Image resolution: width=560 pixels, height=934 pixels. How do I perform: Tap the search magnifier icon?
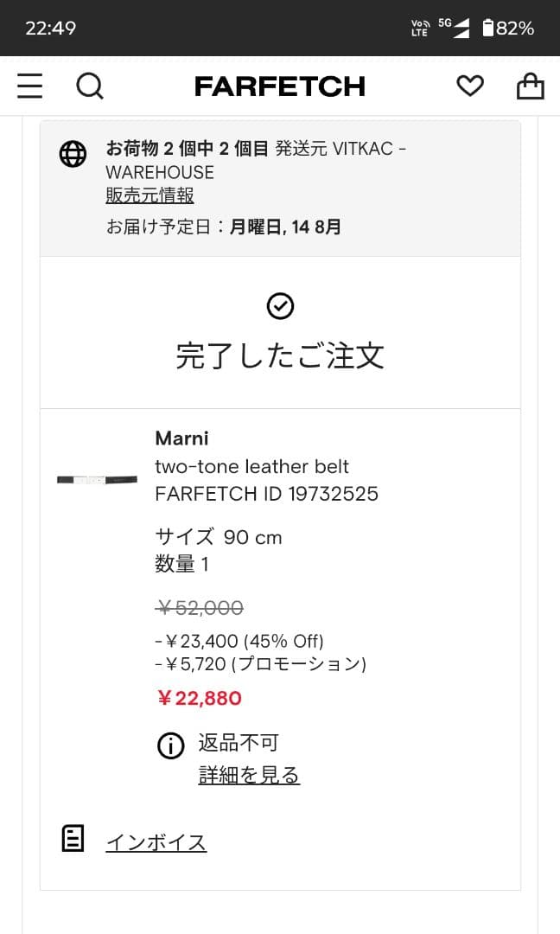(x=90, y=86)
